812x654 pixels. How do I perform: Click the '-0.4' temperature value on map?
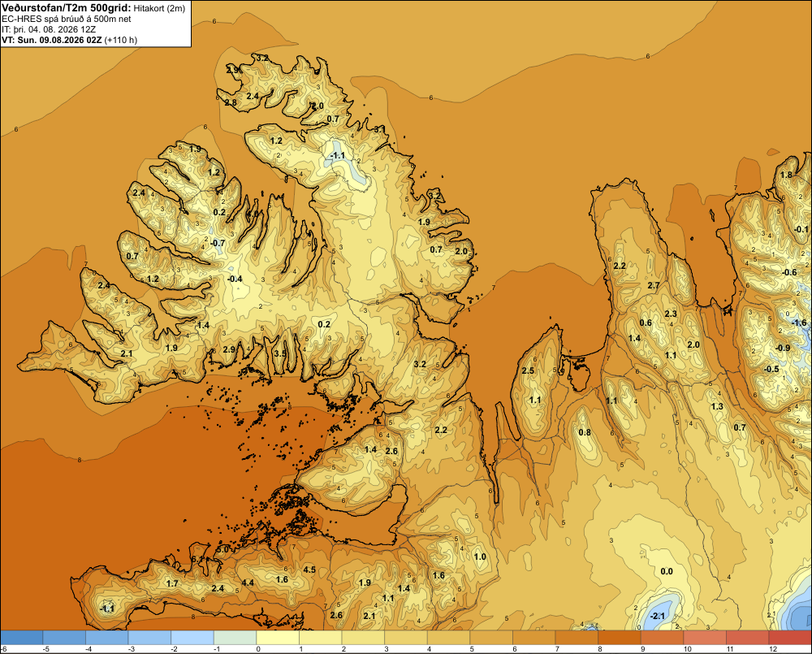click(x=235, y=279)
